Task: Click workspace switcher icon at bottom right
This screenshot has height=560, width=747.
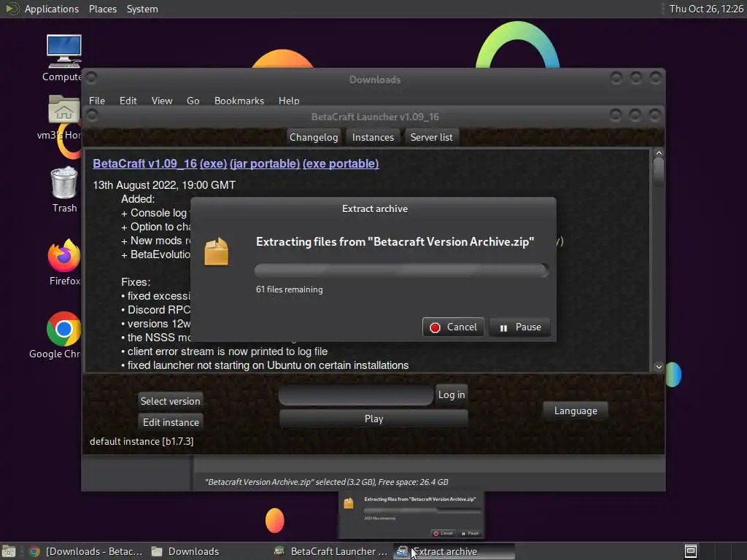Action: 691,551
